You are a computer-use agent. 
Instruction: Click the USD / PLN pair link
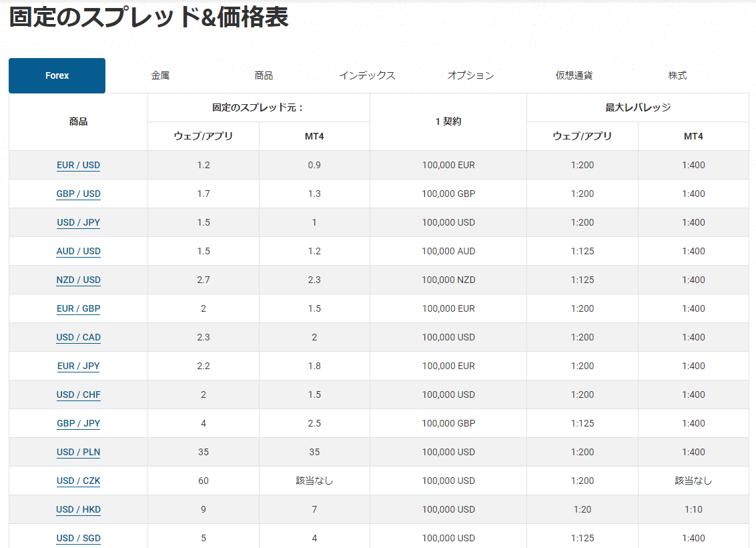coord(78,452)
